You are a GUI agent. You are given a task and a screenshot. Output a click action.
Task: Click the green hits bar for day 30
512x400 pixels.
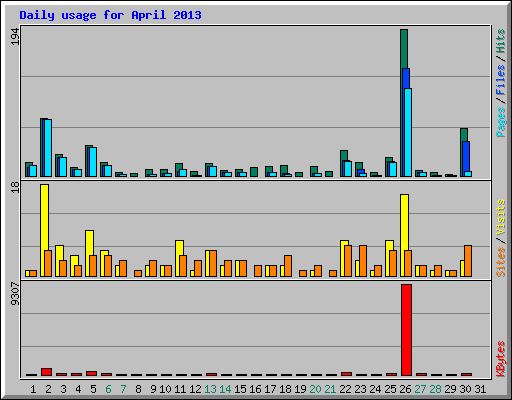[x=464, y=134]
